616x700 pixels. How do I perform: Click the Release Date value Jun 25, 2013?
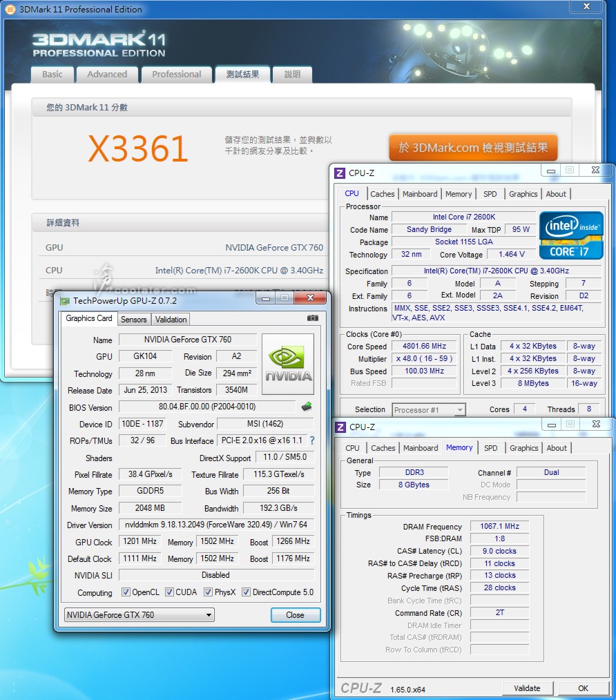click(145, 390)
